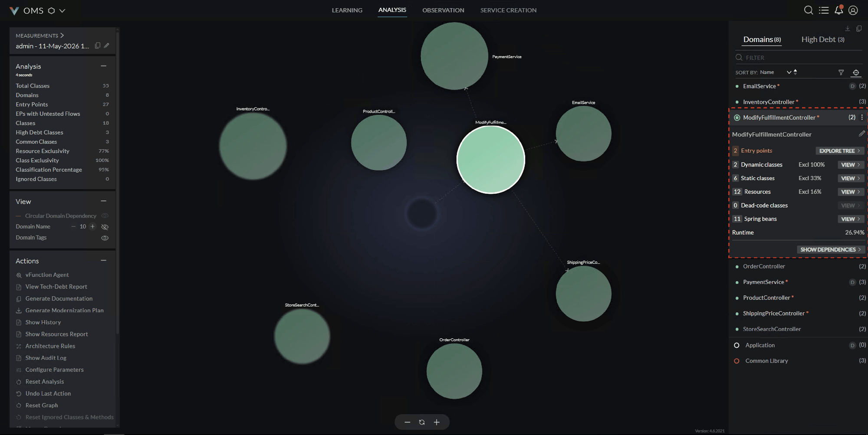The image size is (868, 435).
Task: View Spring beans list
Action: click(x=851, y=219)
